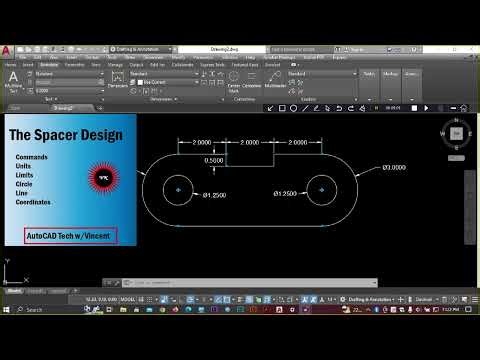
Task: Click the play button in recorder toolbar
Action: pyautogui.click(x=426, y=108)
